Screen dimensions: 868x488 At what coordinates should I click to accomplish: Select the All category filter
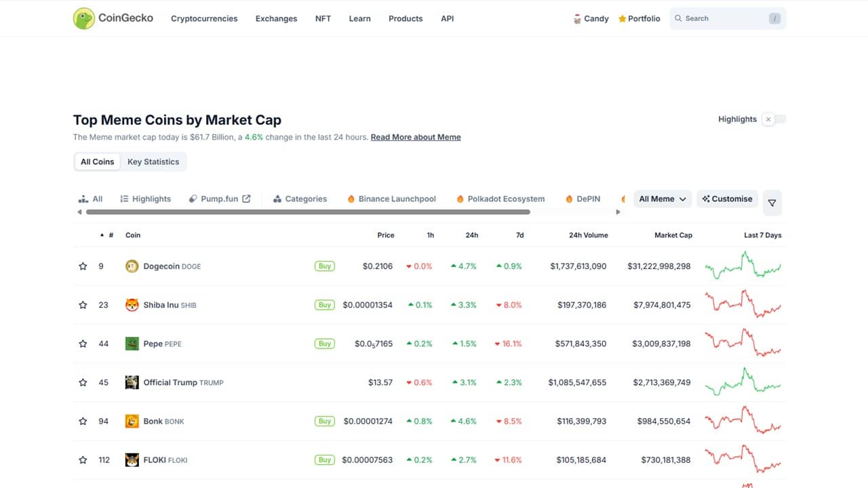pyautogui.click(x=91, y=199)
